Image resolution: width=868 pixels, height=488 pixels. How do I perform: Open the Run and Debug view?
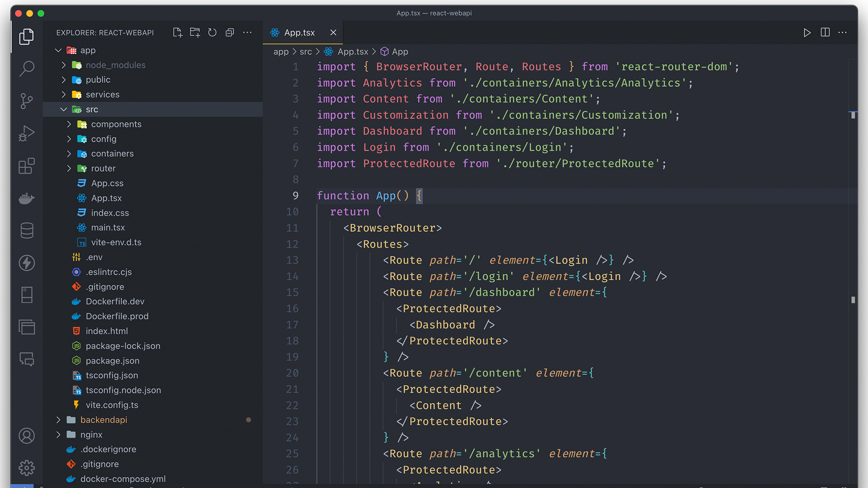[27, 134]
